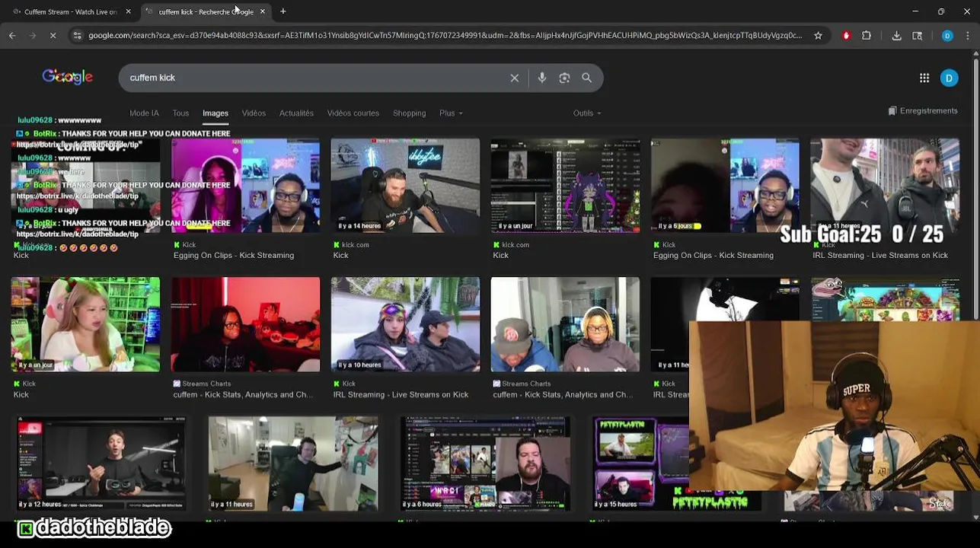
Task: Select the Vidéos courtes search tab
Action: pos(353,113)
